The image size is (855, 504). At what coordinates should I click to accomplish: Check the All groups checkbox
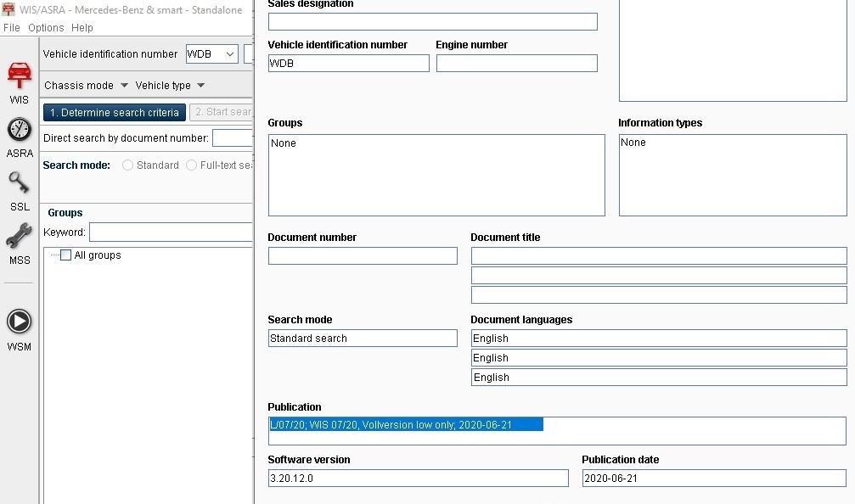66,255
